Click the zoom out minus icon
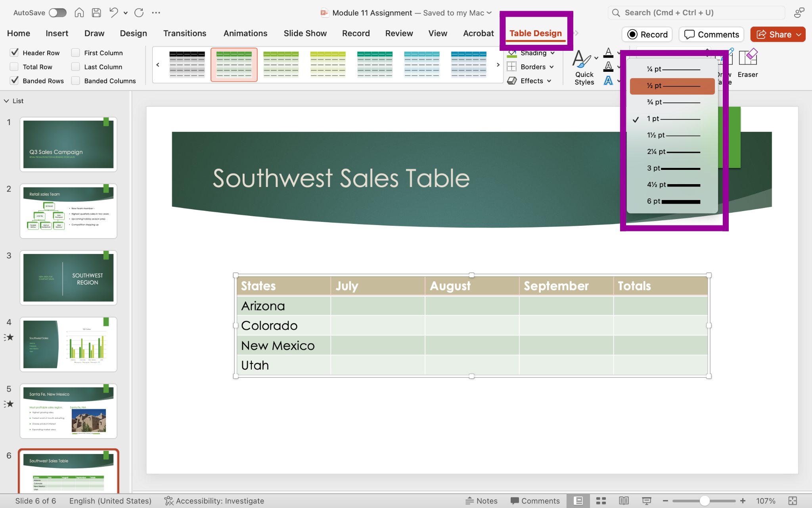812x508 pixels. click(x=665, y=501)
